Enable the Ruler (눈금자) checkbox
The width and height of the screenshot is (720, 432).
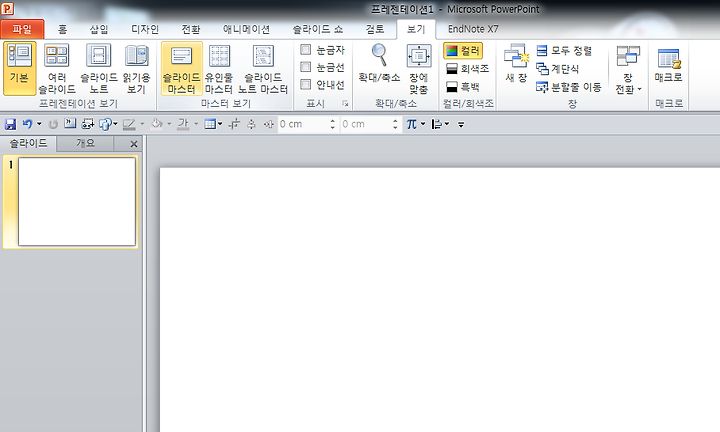(305, 50)
